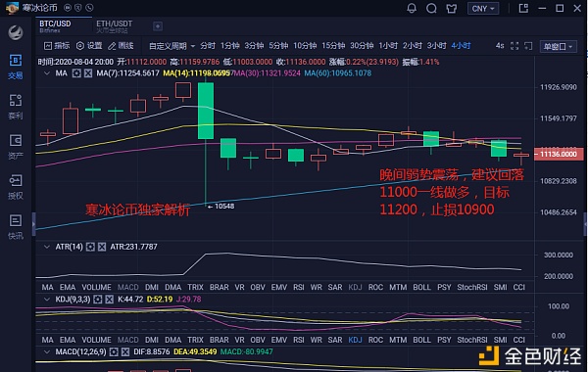Click the 10548 low price marker
Screen dimensions: 588x372
[220, 206]
